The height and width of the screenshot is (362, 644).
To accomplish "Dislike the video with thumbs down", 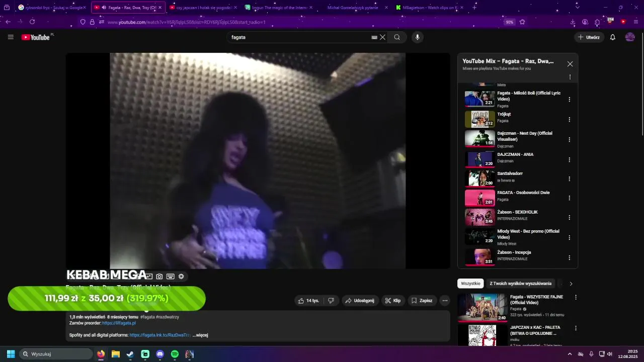I will [x=331, y=301].
